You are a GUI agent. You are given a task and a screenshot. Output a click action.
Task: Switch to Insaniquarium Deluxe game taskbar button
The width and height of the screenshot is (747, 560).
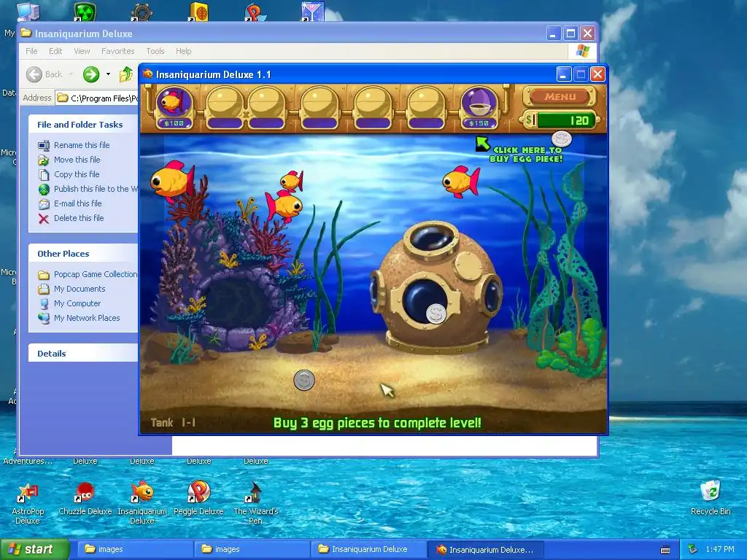(x=484, y=549)
